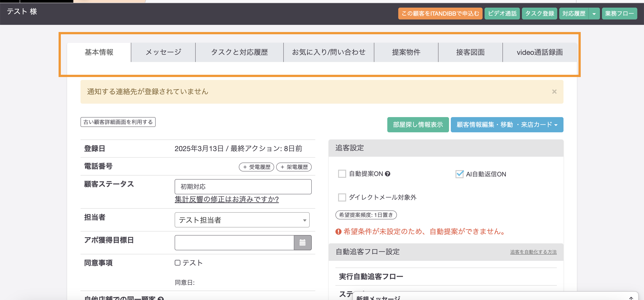
Task: Open the 対応履歴 button
Action: coord(574,13)
